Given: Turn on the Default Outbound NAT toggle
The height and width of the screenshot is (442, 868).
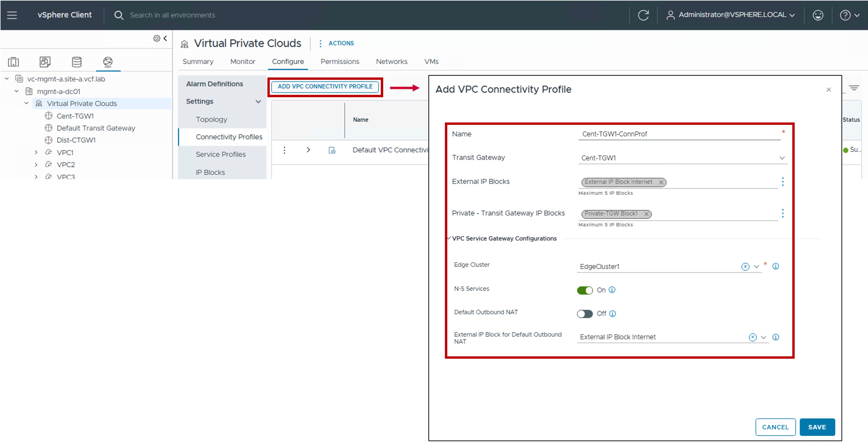Looking at the screenshot, I should point(585,314).
